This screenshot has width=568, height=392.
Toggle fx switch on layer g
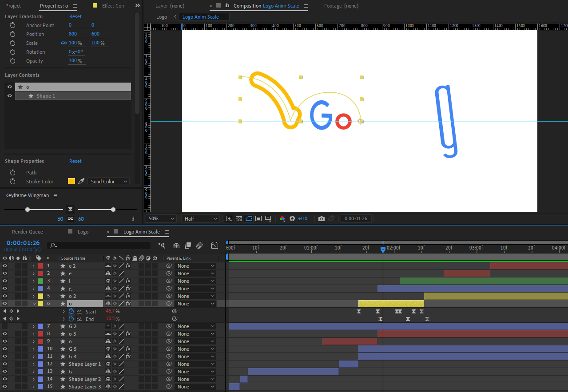click(x=128, y=289)
